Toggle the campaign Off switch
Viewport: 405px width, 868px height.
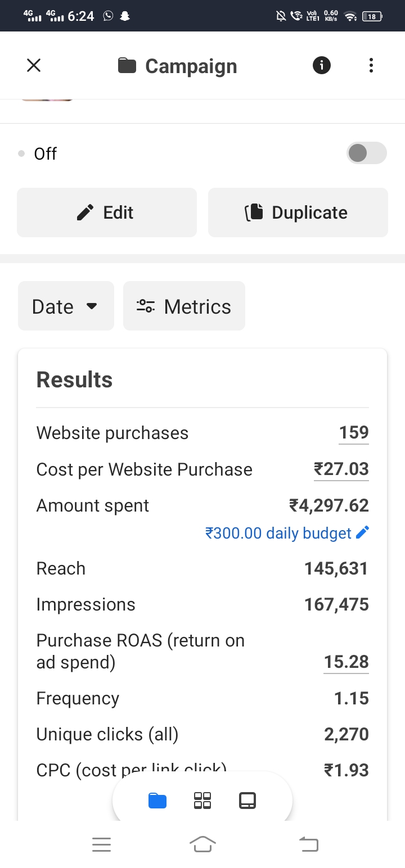(367, 153)
